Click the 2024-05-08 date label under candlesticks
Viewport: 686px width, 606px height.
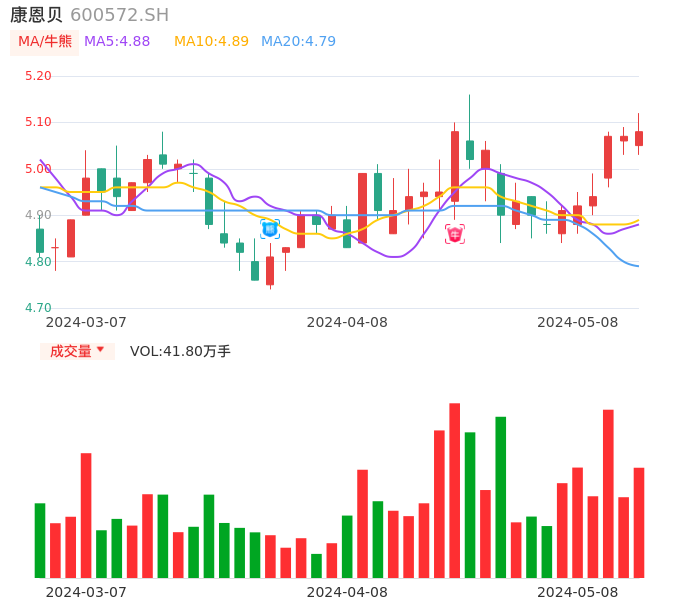(x=578, y=322)
